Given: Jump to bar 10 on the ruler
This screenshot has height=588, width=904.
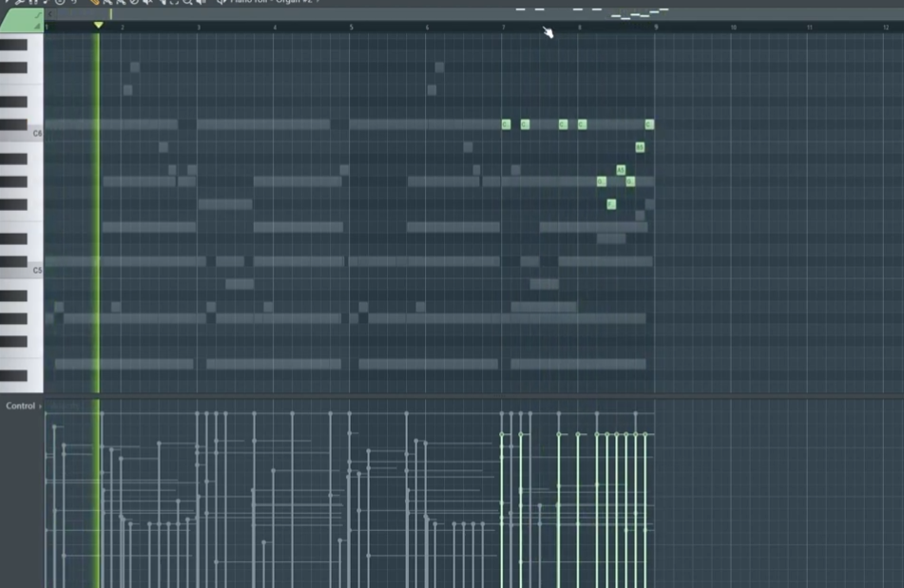Looking at the screenshot, I should [733, 27].
